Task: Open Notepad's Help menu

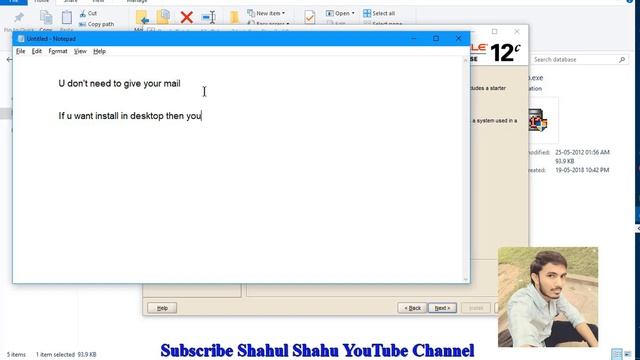Action: coord(99,51)
